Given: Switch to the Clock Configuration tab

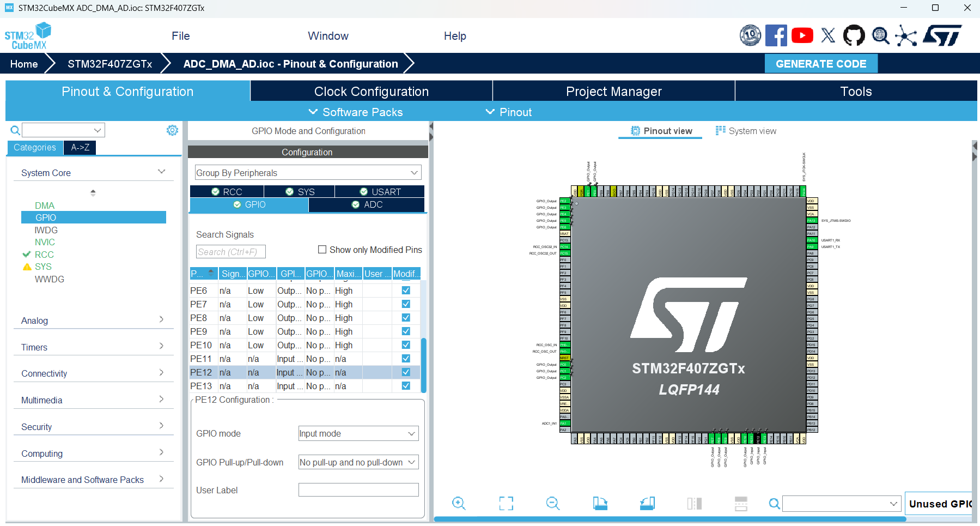Looking at the screenshot, I should pyautogui.click(x=371, y=91).
